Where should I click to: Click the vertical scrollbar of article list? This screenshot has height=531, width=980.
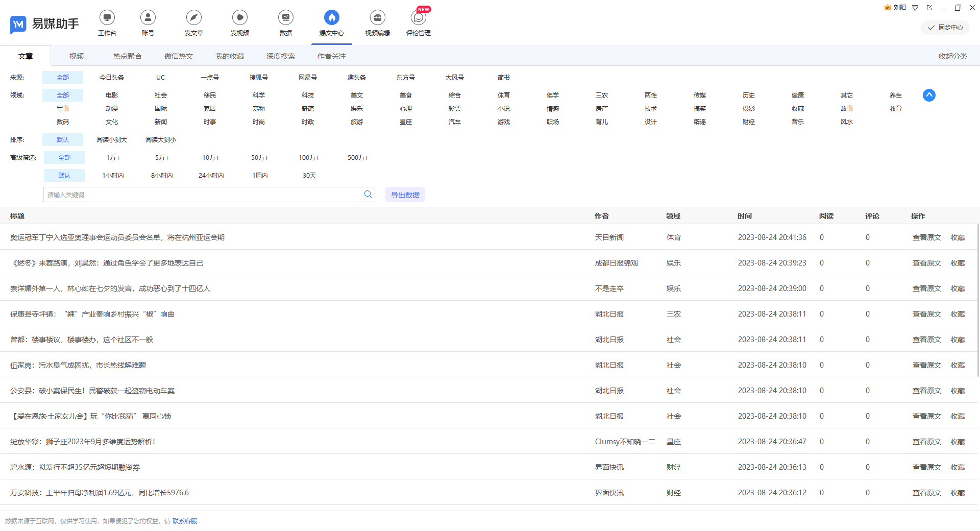click(x=977, y=301)
